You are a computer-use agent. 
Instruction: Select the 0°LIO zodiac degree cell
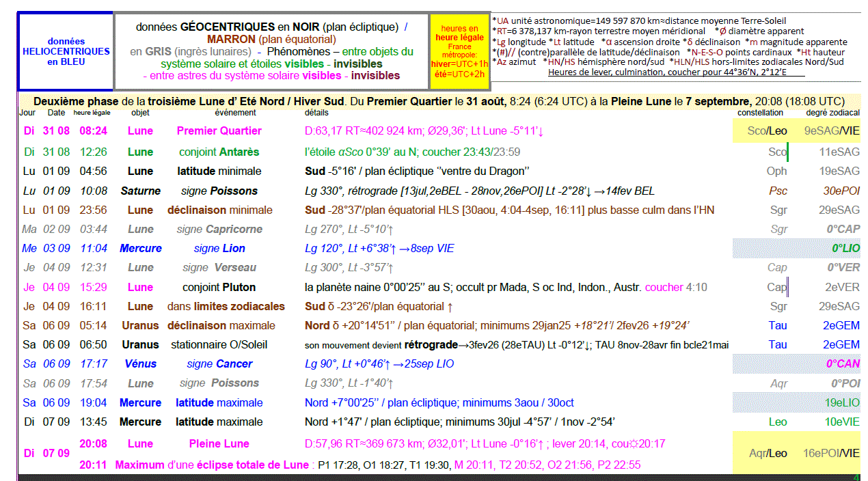[845, 249]
